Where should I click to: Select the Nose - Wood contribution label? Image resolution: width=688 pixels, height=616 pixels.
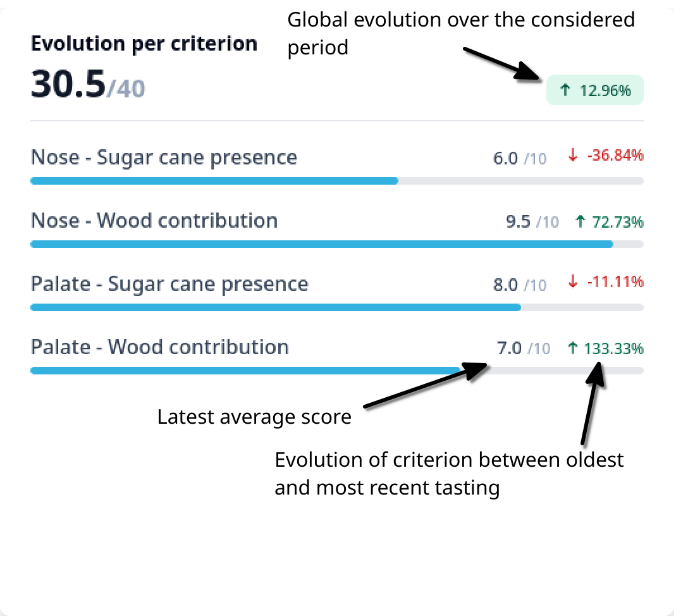[x=154, y=220]
